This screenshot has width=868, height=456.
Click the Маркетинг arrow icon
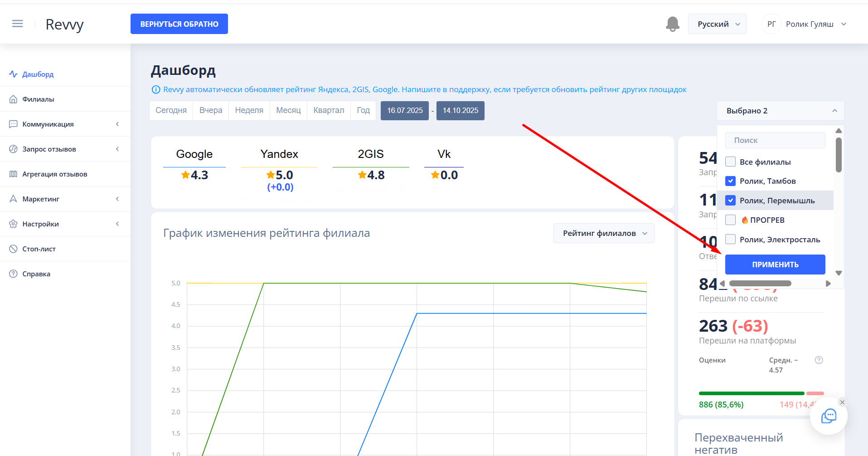(x=13, y=199)
